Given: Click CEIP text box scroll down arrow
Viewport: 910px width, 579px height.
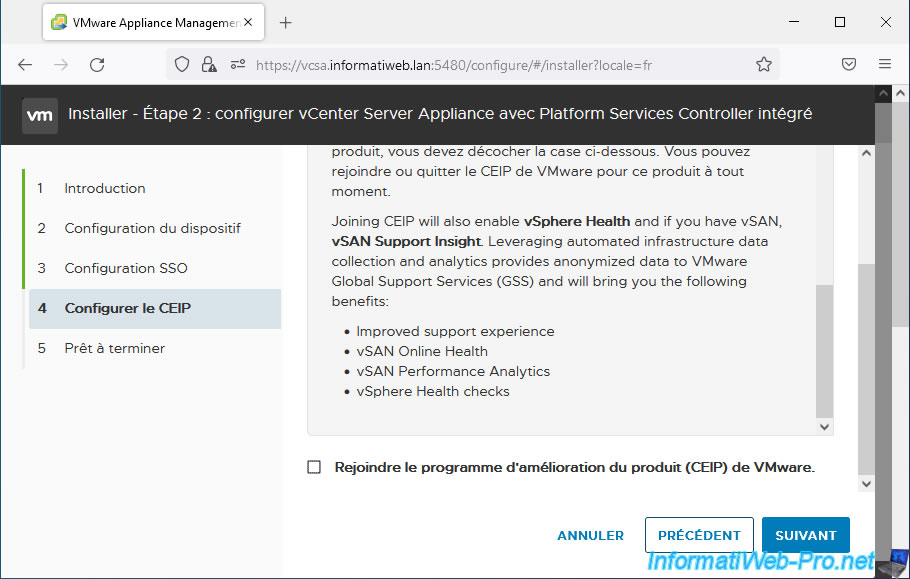Looking at the screenshot, I should [x=824, y=427].
